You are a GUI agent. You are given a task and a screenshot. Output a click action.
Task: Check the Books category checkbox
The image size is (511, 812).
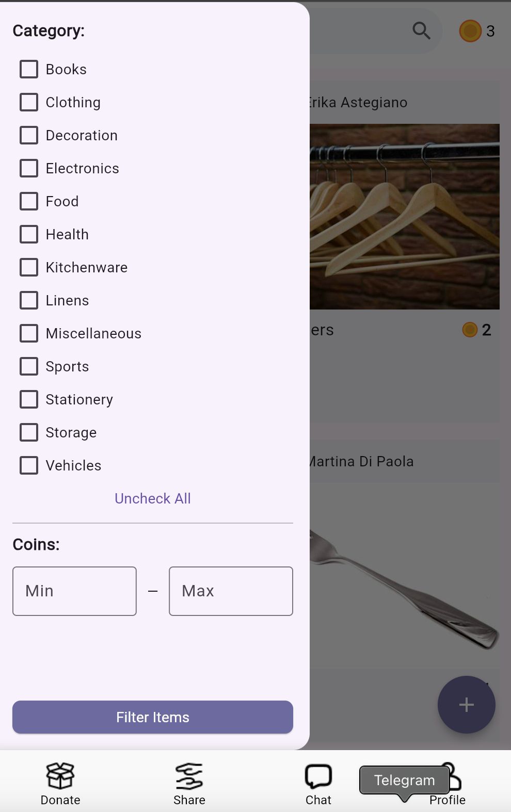point(29,69)
